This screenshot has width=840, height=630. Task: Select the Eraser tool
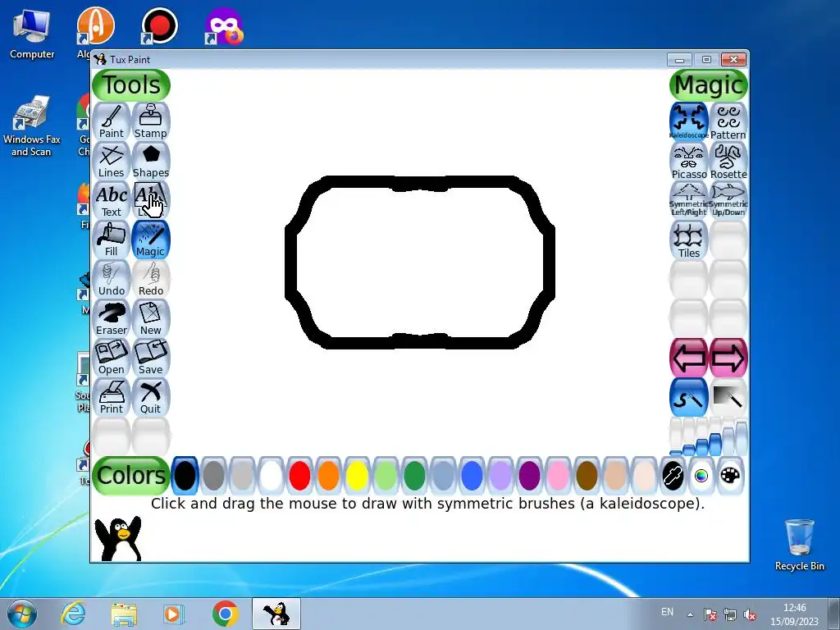pyautogui.click(x=112, y=318)
